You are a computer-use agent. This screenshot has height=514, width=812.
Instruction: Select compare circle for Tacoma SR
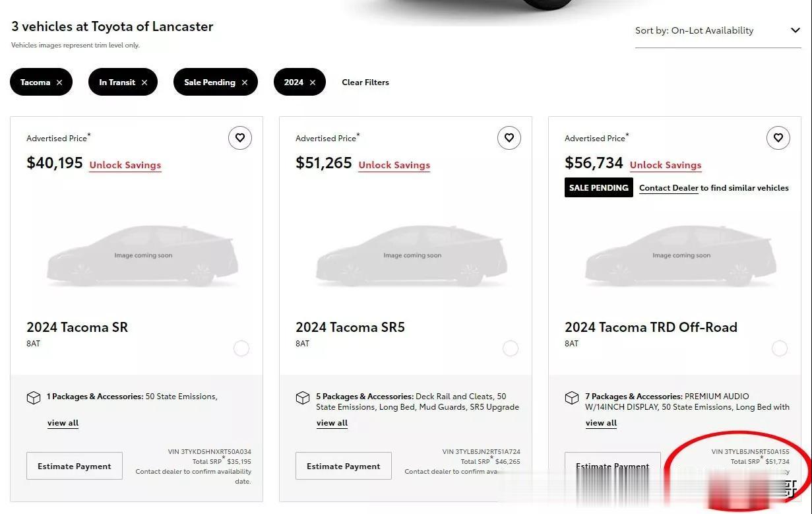(x=241, y=348)
